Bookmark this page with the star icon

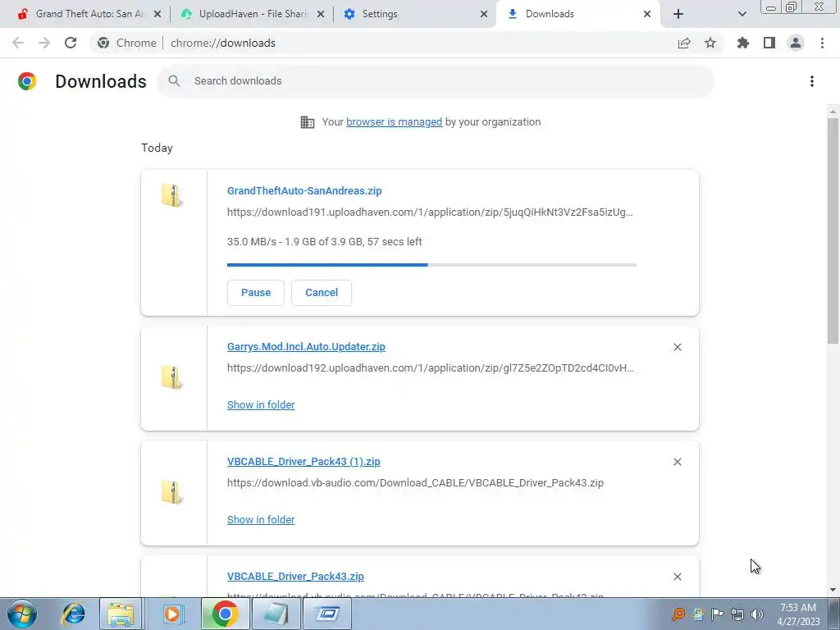coord(710,43)
